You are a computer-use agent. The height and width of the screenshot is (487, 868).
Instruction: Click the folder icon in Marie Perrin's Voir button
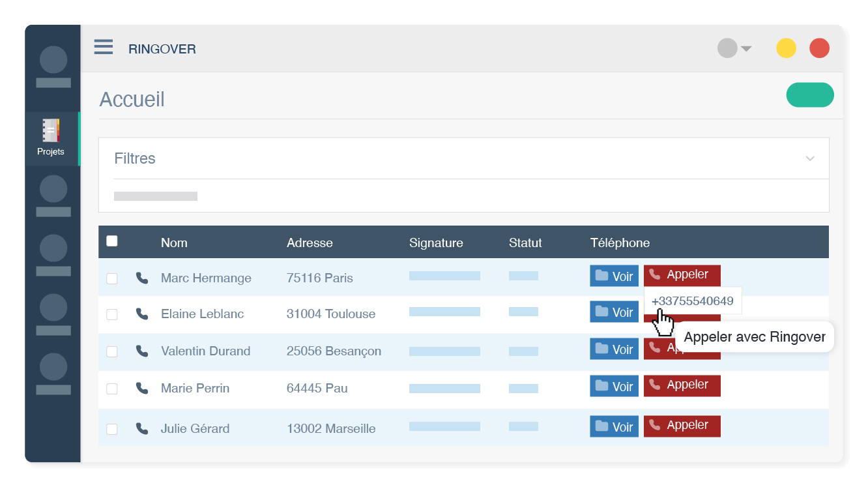[601, 385]
